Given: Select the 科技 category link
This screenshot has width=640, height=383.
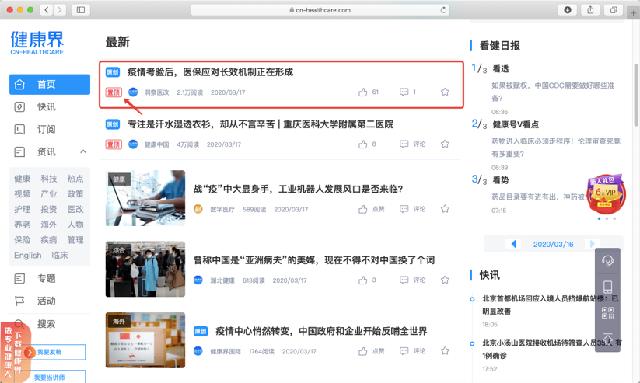Looking at the screenshot, I should pos(49,179).
